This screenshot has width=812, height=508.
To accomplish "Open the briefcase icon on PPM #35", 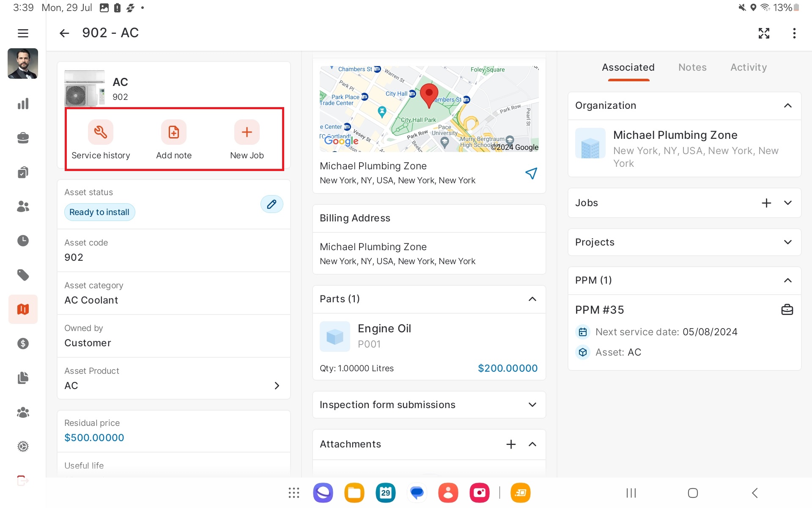I will 787,310.
